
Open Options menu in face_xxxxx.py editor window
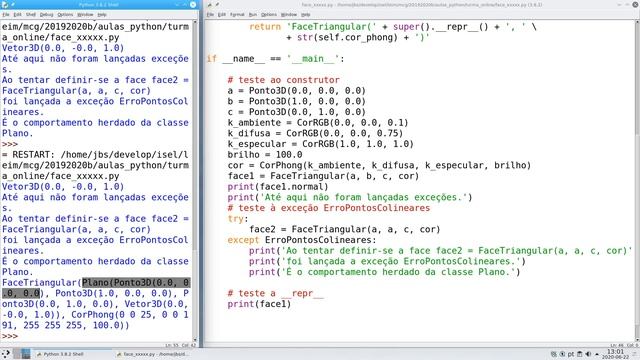pyautogui.click(x=269, y=14)
